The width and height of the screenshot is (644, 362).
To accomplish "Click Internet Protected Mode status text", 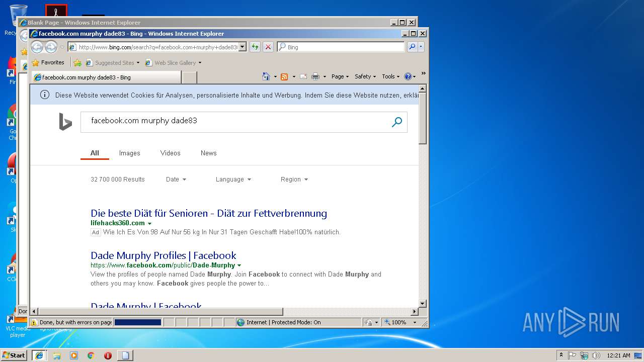I will click(x=284, y=323).
